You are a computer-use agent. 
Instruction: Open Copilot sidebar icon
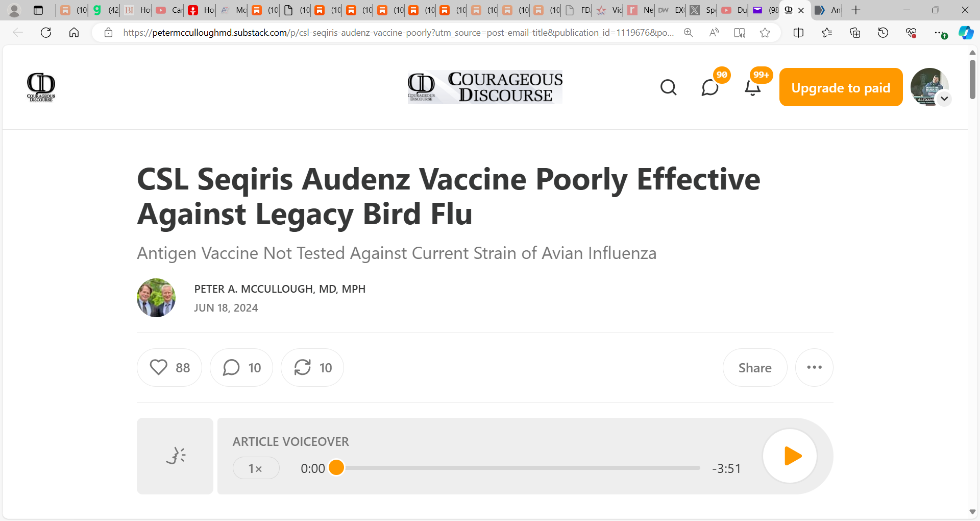(x=966, y=33)
